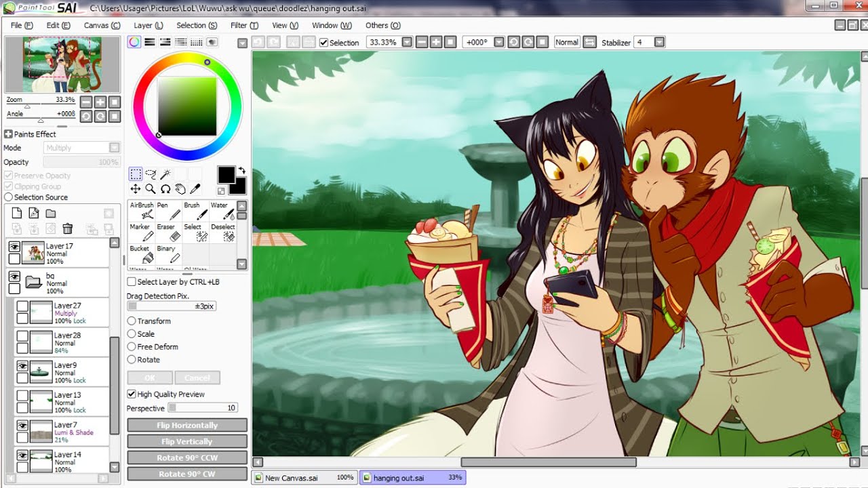Create a new layer folder
This screenshot has height=488, width=868.
pos(51,213)
